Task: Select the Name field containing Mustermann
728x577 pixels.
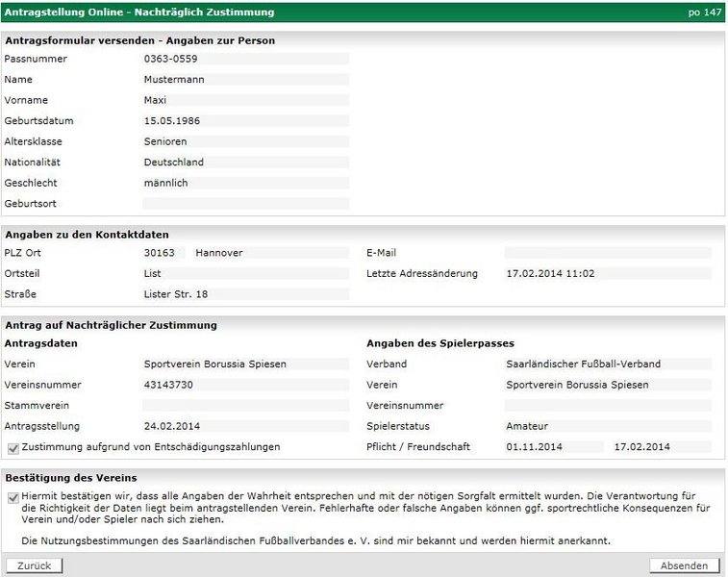Action: pos(245,80)
